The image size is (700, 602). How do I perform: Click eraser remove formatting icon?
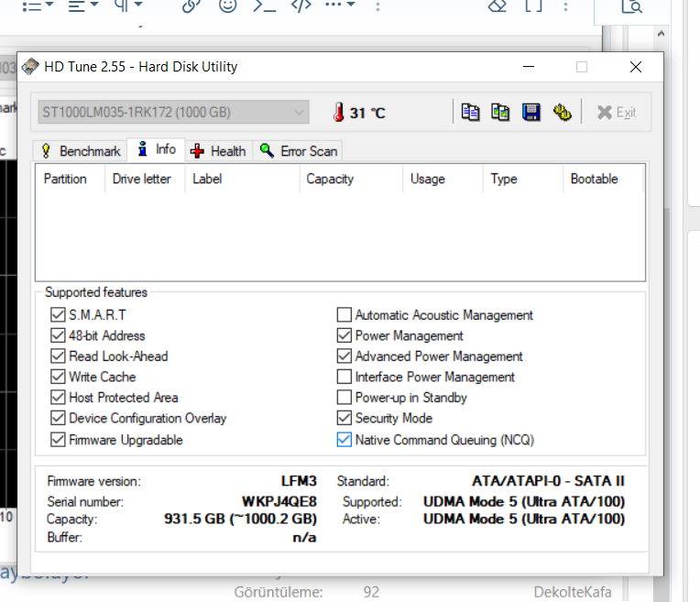pyautogui.click(x=497, y=5)
